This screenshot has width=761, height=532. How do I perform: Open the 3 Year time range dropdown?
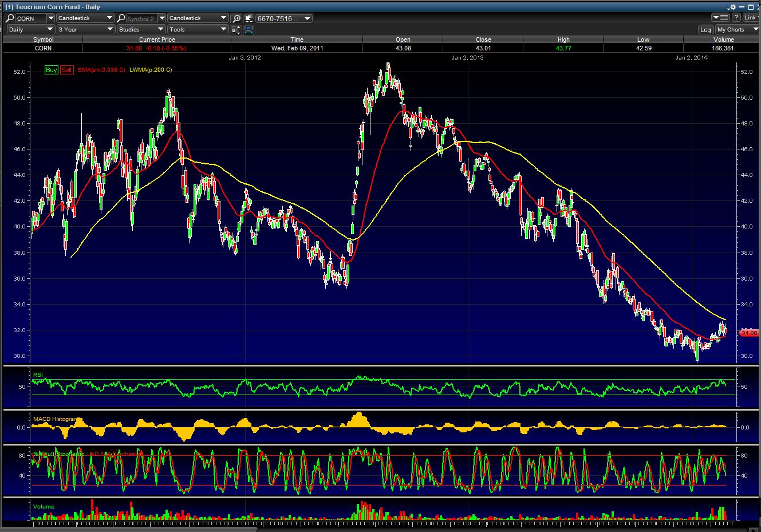[x=85, y=29]
